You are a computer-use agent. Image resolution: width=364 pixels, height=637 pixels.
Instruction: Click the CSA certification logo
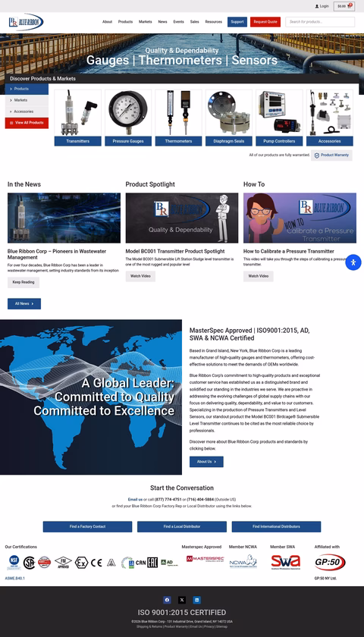click(x=29, y=562)
